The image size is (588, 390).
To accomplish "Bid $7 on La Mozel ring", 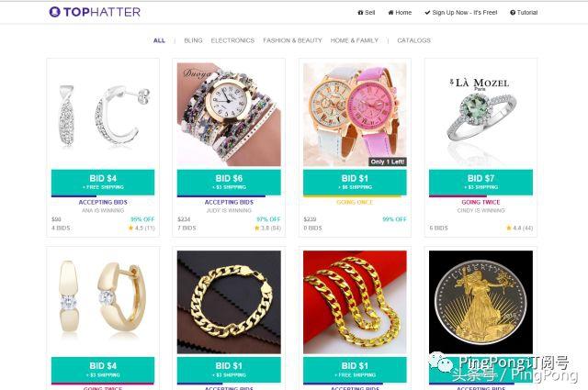I will pos(481,182).
